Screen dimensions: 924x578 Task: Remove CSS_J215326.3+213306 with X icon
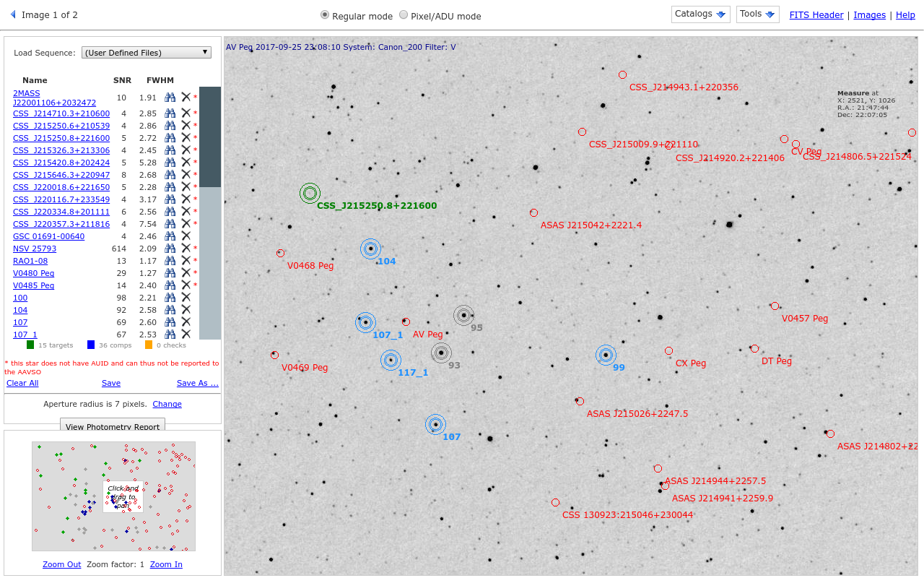186,150
